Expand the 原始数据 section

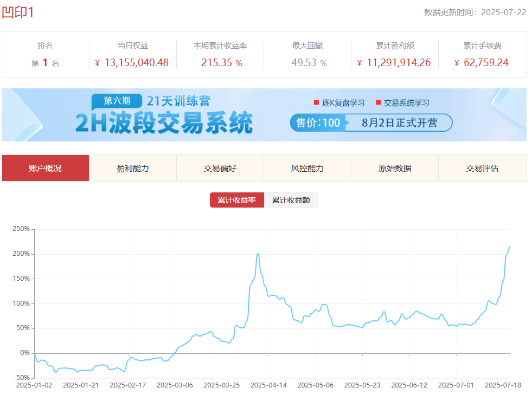pos(395,168)
